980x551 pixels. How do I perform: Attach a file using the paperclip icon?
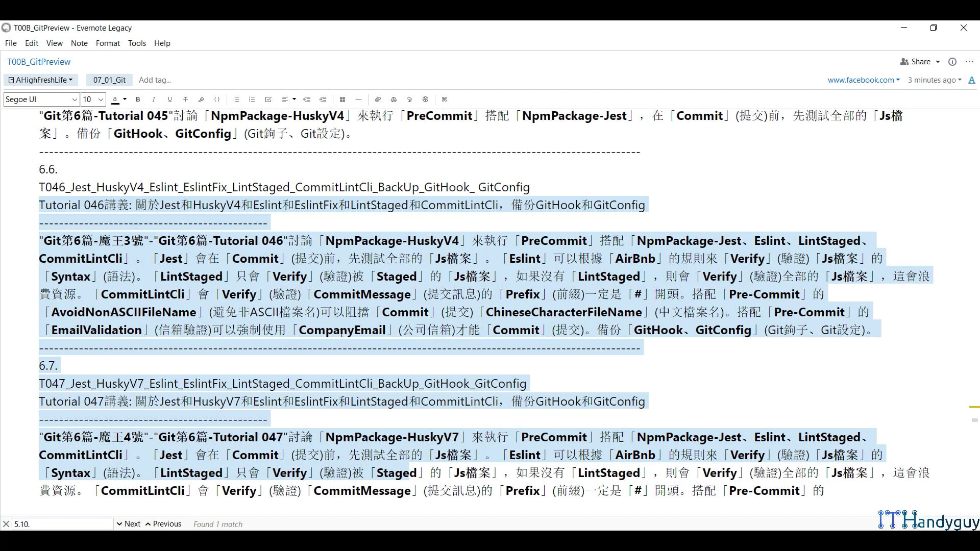tap(378, 99)
